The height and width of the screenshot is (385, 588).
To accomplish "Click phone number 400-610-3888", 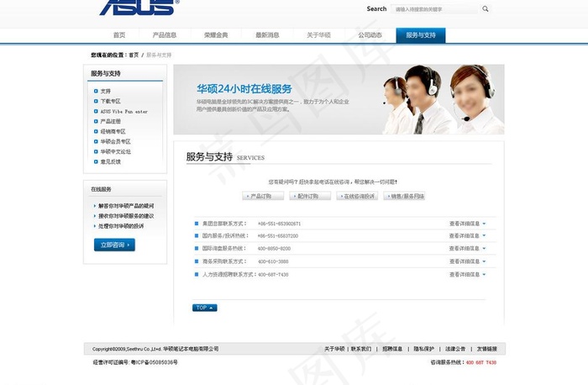I will click(x=273, y=261).
